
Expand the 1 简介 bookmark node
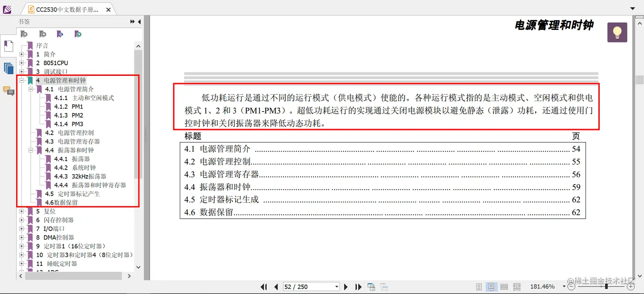click(22, 54)
